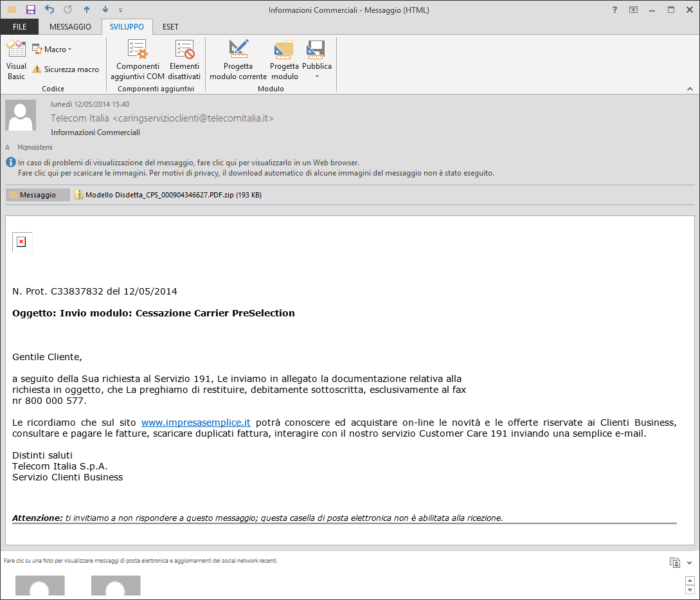Image resolution: width=700 pixels, height=600 pixels.
Task: Click the Oggetto: Invio modulo line
Action: (x=154, y=313)
